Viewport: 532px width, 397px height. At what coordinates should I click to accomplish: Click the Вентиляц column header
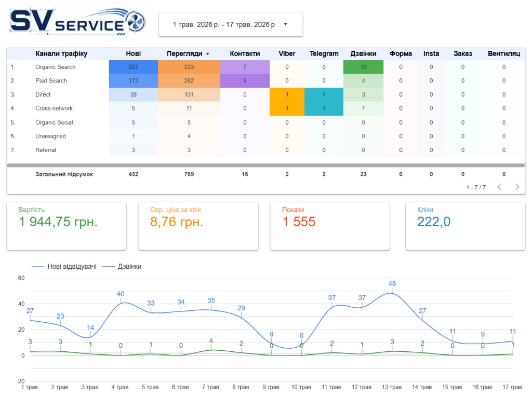click(504, 53)
